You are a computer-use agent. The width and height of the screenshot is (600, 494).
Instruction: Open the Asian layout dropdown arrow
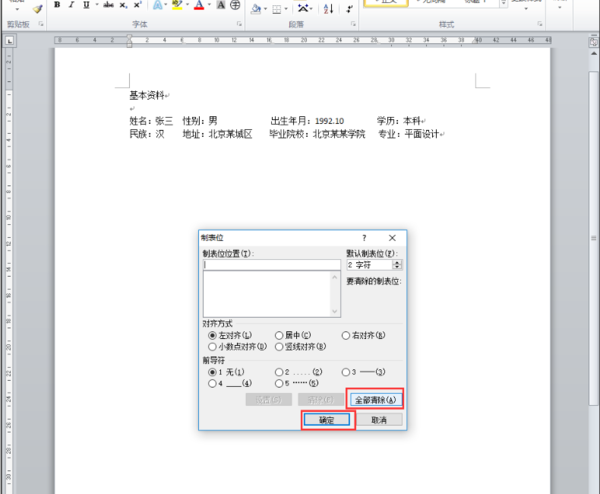[x=311, y=8]
